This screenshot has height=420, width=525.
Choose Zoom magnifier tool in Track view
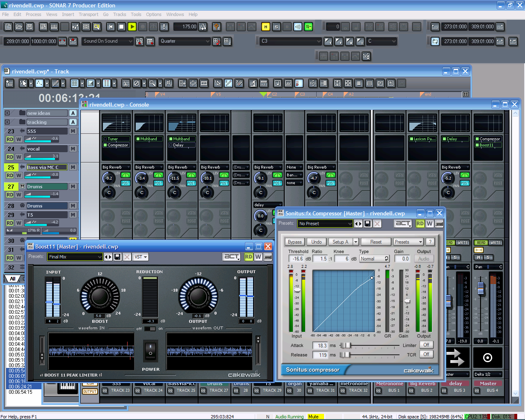pos(153,83)
